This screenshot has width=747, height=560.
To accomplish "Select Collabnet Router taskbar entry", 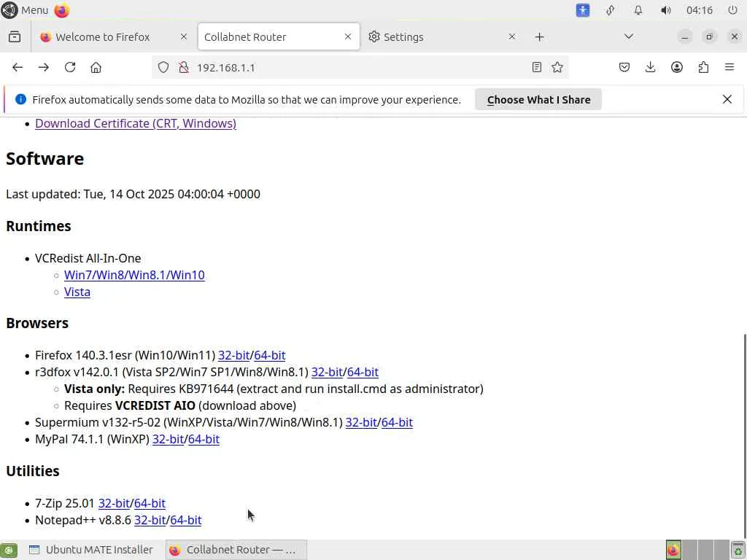I will point(236,550).
